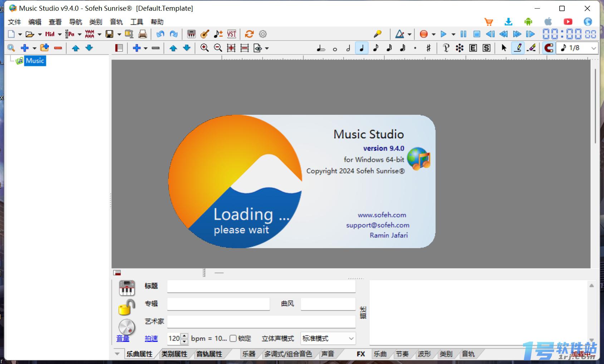Collapse panel with bottom-left triangle arrow
Screen dimensions: 604x364
point(117,354)
